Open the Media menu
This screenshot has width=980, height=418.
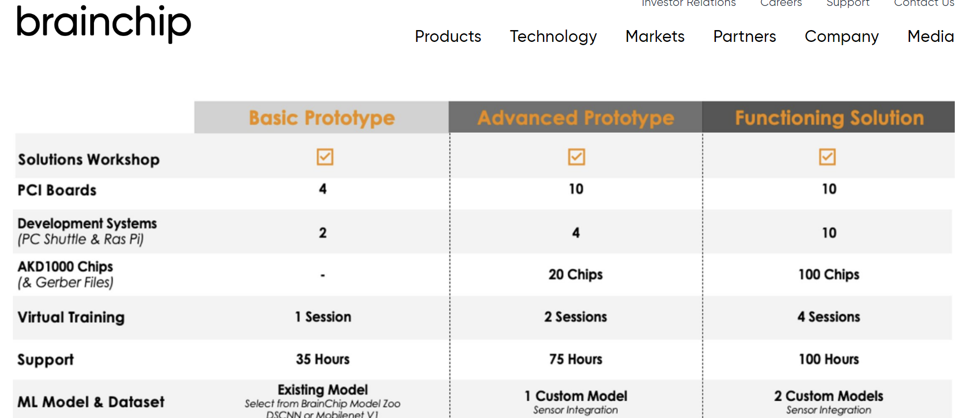pyautogui.click(x=930, y=37)
